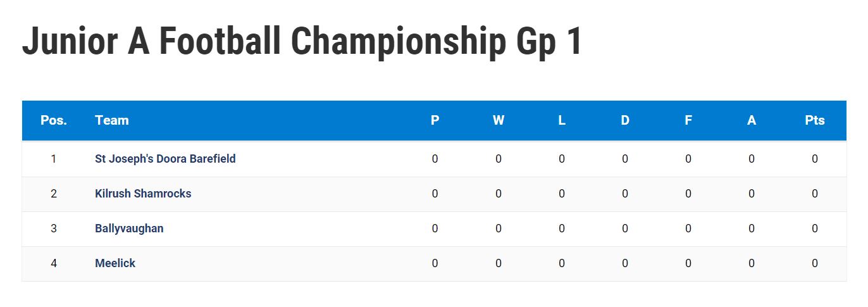
Task: Open the Kilrush Shamrocks team link
Action: (x=143, y=194)
